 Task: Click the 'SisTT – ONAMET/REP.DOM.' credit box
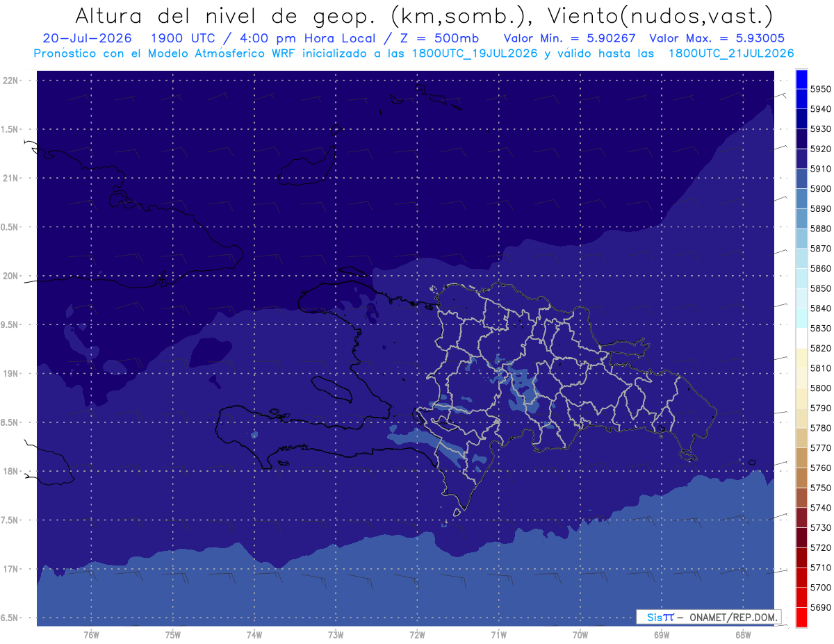tap(708, 617)
